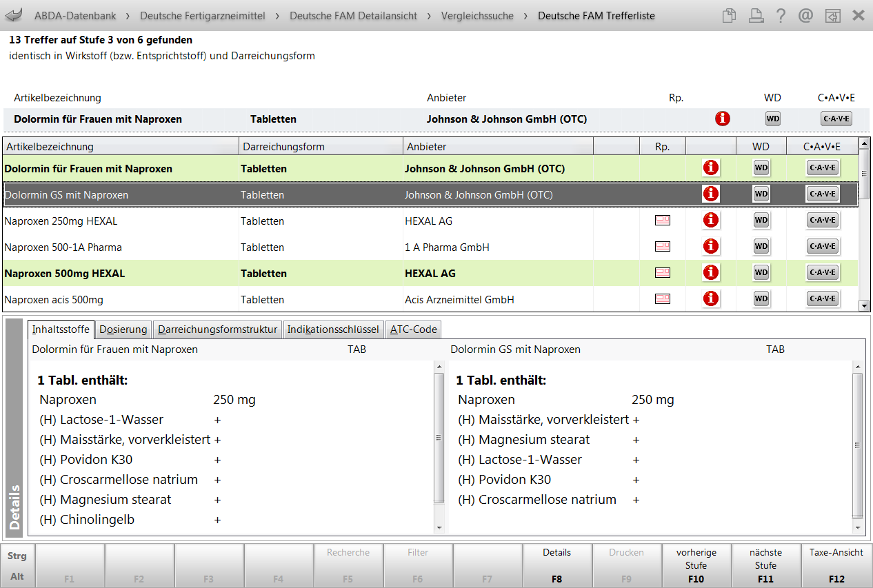
Task: Select the Dolormin GS mit Naproxen table row
Action: coord(431,195)
